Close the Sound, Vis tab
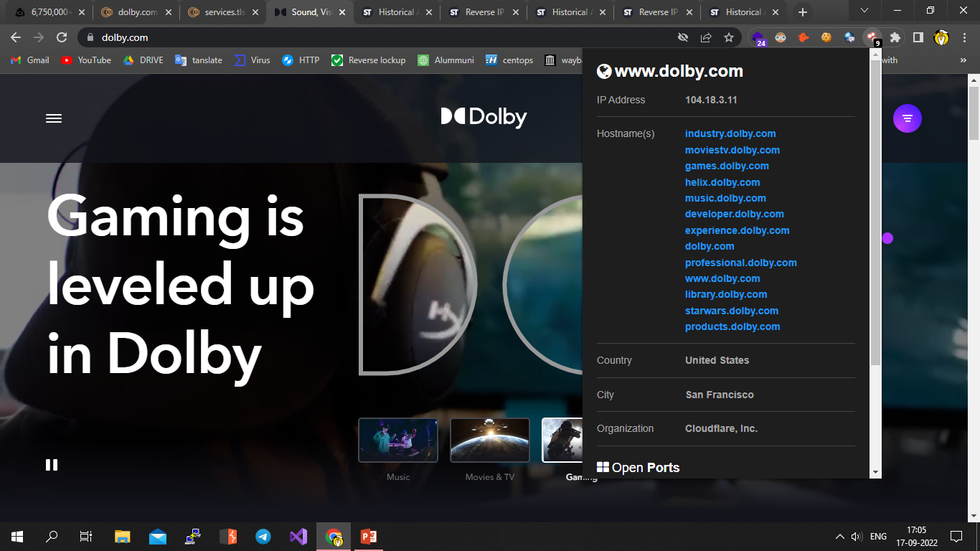980x551 pixels. 342,12
